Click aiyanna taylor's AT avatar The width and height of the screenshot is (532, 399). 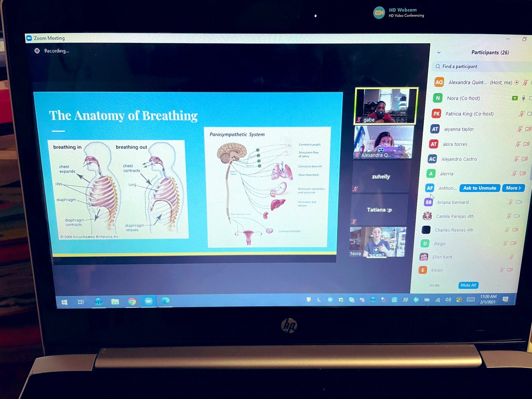click(434, 129)
